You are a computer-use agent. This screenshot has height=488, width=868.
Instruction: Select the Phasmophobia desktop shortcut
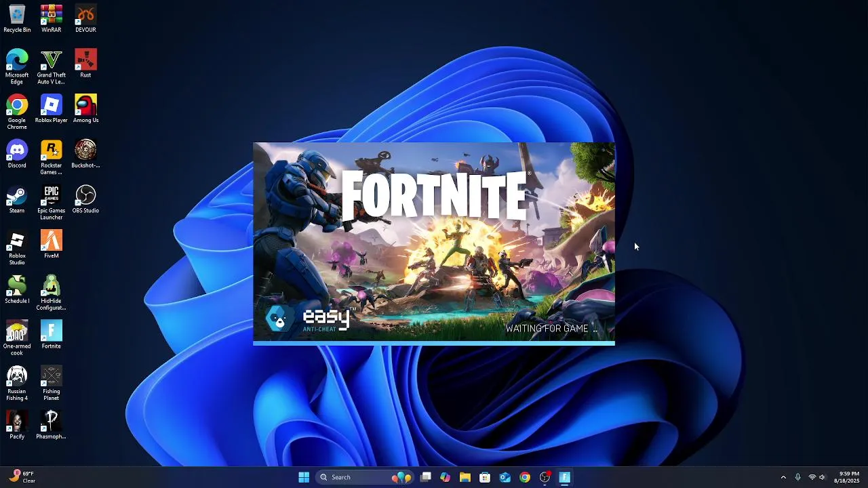52,426
